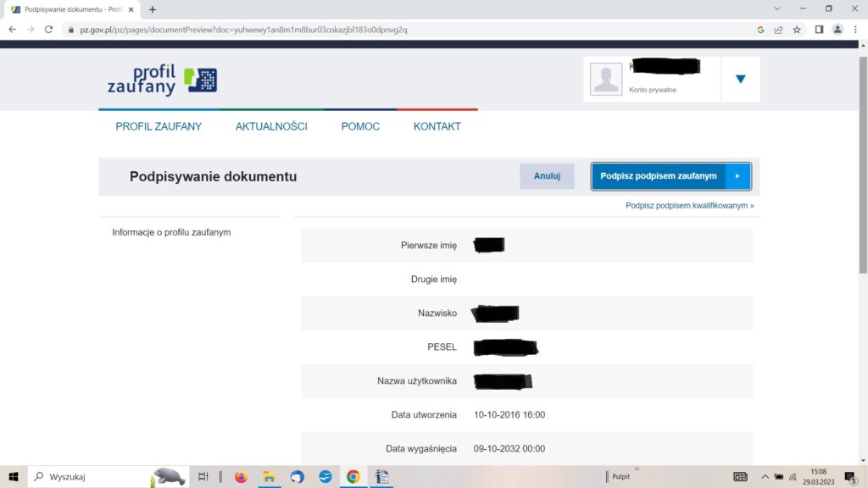Expand the user account dropdown arrow
868x488 pixels.
pyautogui.click(x=741, y=79)
